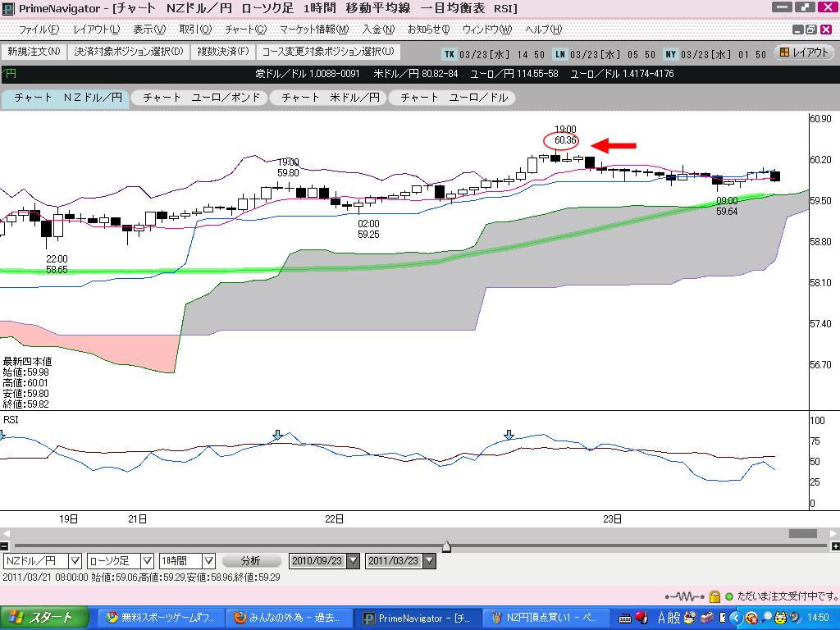Restore the inner chart window

tap(810, 30)
